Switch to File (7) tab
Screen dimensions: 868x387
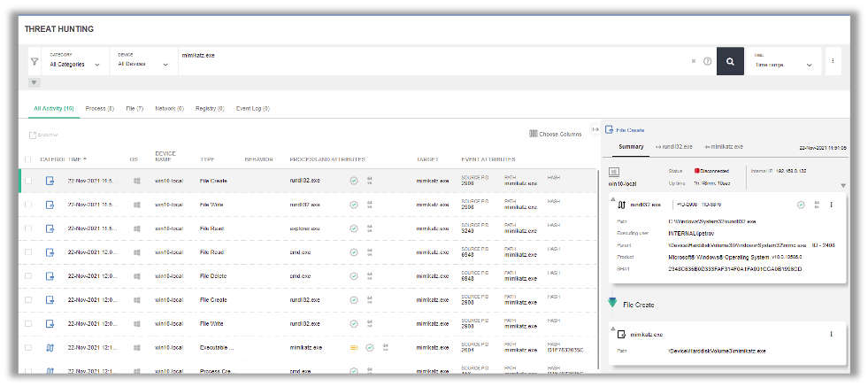point(134,109)
